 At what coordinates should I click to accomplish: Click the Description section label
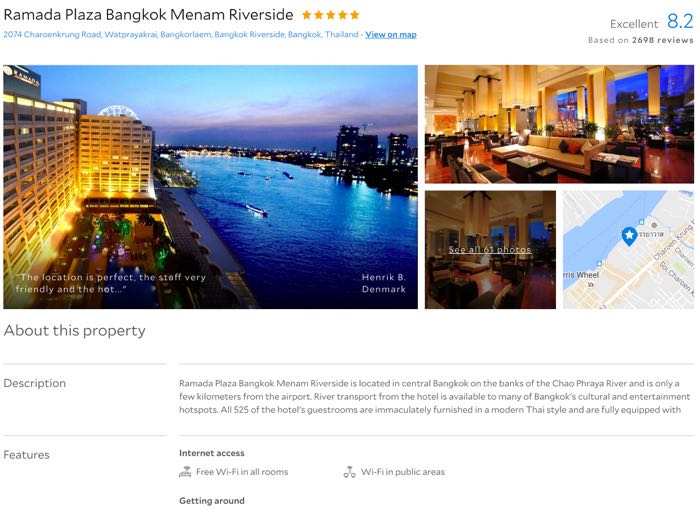click(x=35, y=383)
